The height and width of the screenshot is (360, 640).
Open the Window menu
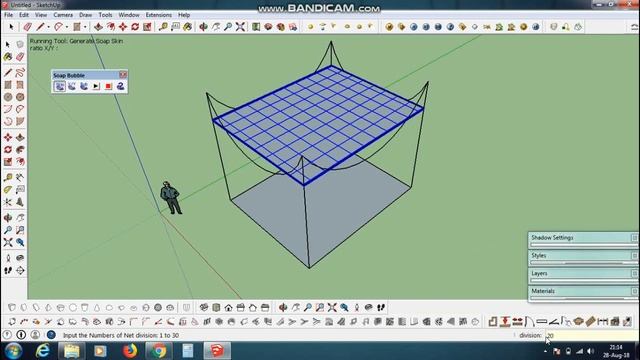129,15
